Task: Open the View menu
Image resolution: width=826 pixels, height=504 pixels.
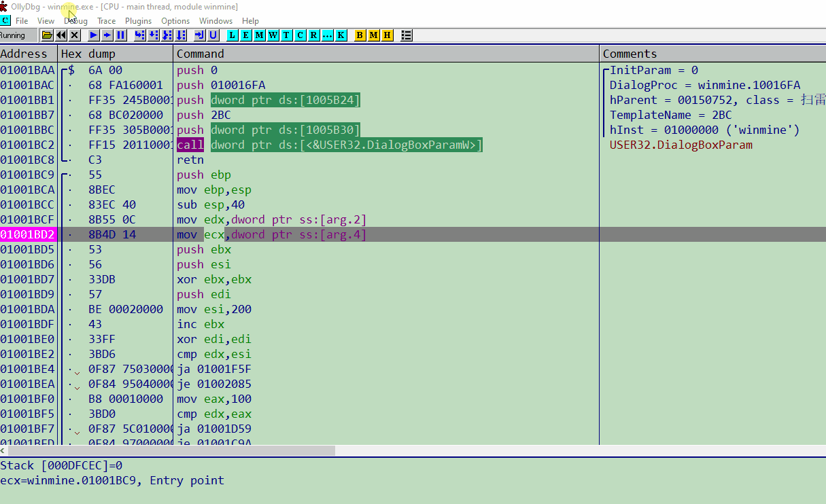Action: click(x=46, y=21)
